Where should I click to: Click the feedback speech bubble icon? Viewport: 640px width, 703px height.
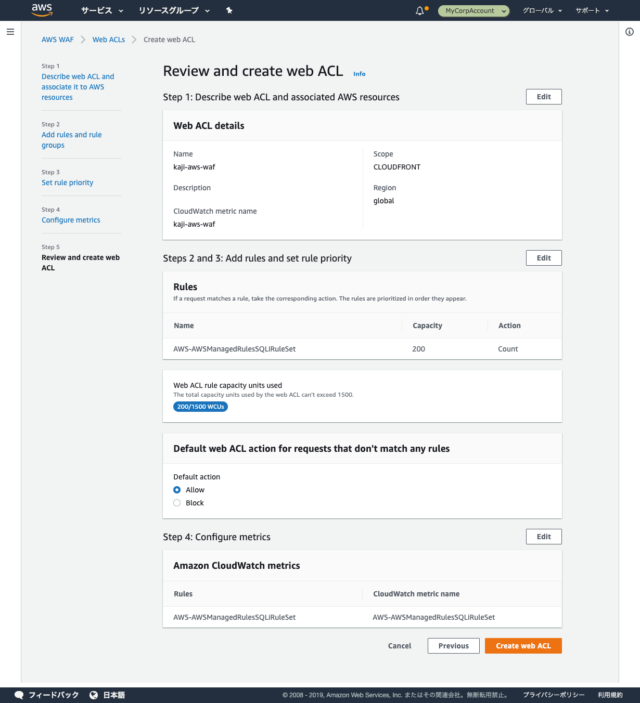point(19,695)
